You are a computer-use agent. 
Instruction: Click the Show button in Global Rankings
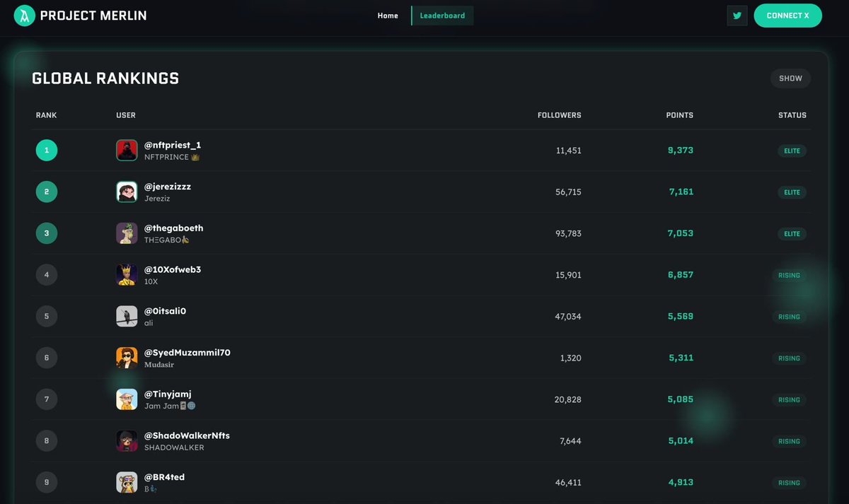[x=790, y=78]
